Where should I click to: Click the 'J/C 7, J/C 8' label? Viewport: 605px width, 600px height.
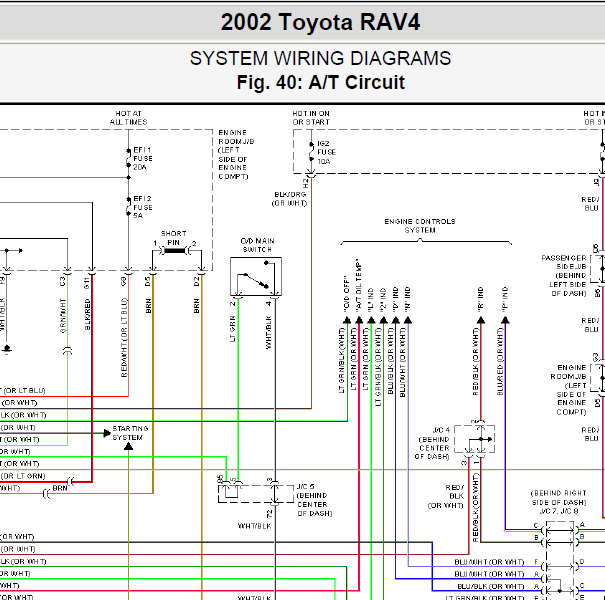[x=559, y=512]
